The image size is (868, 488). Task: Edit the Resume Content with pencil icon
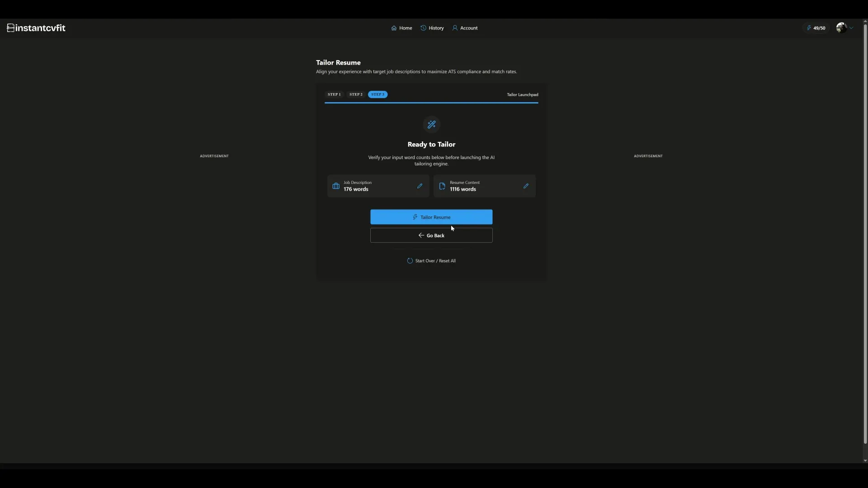[x=526, y=186]
